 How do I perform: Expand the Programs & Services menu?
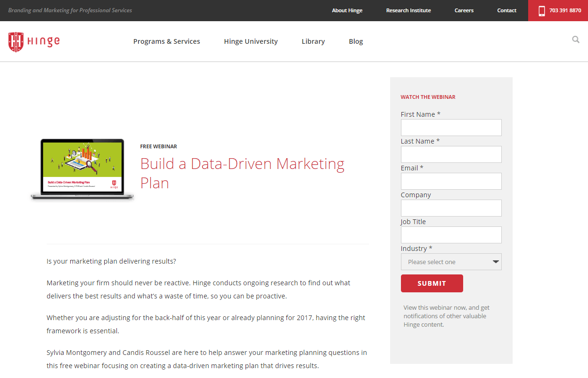point(166,41)
